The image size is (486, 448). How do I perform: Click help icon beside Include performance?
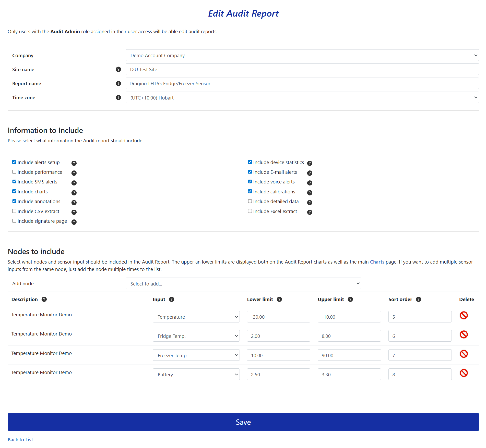coord(74,173)
